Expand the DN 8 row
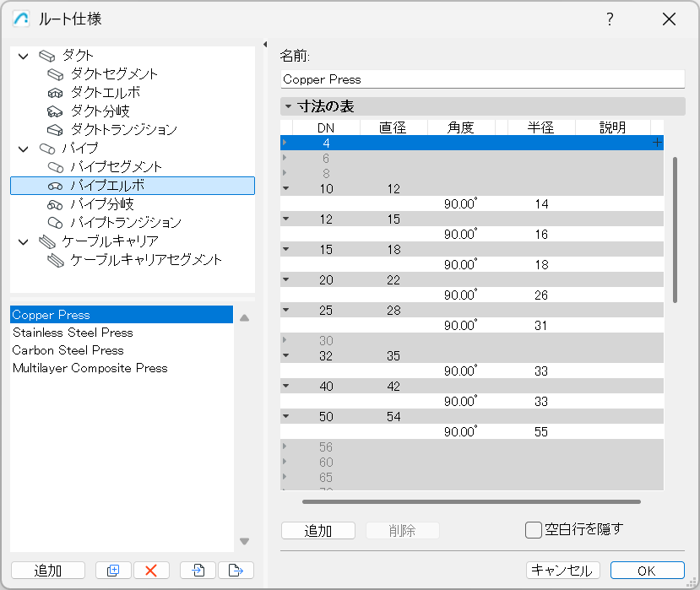Screen dimensions: 700x590 tap(285, 173)
